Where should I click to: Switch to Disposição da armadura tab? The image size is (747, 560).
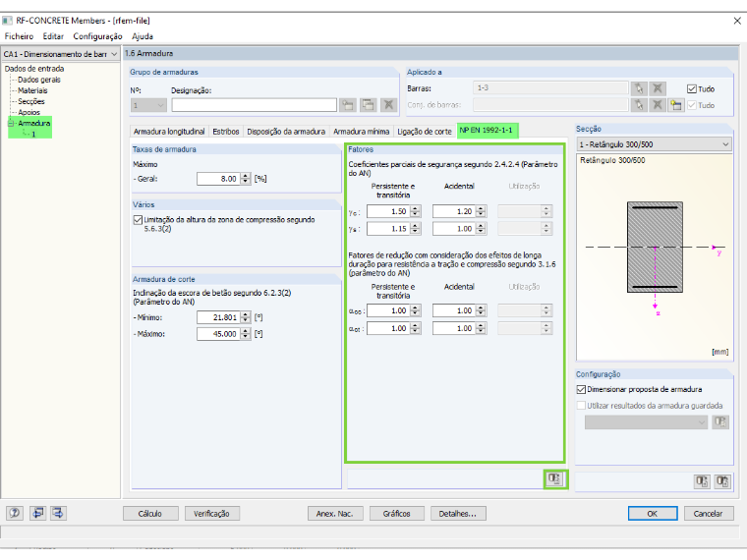(286, 132)
